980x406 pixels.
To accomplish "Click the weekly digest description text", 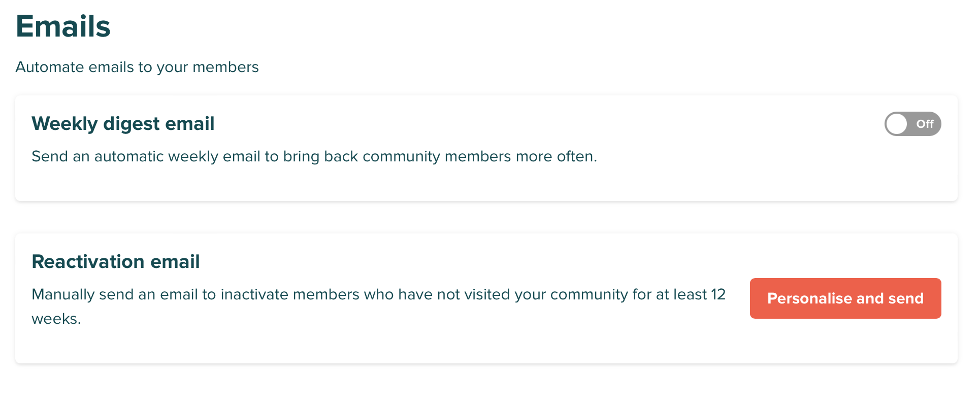I will pos(315,156).
